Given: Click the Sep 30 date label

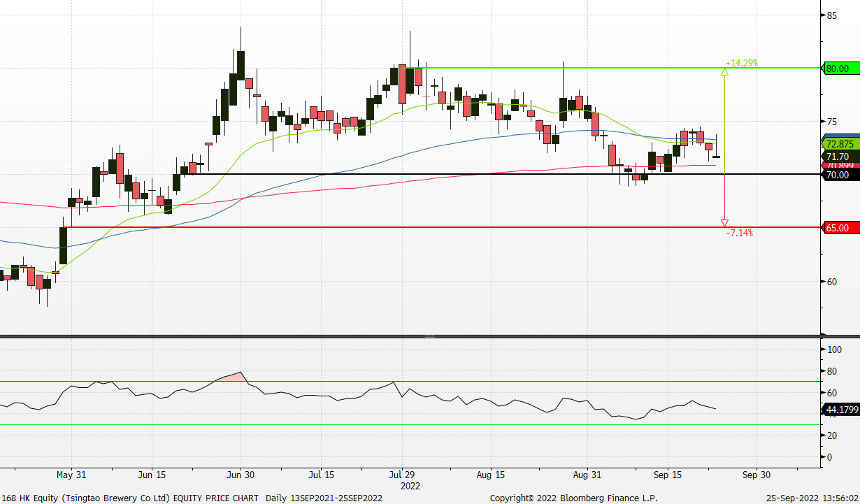Looking at the screenshot, I should [x=756, y=475].
